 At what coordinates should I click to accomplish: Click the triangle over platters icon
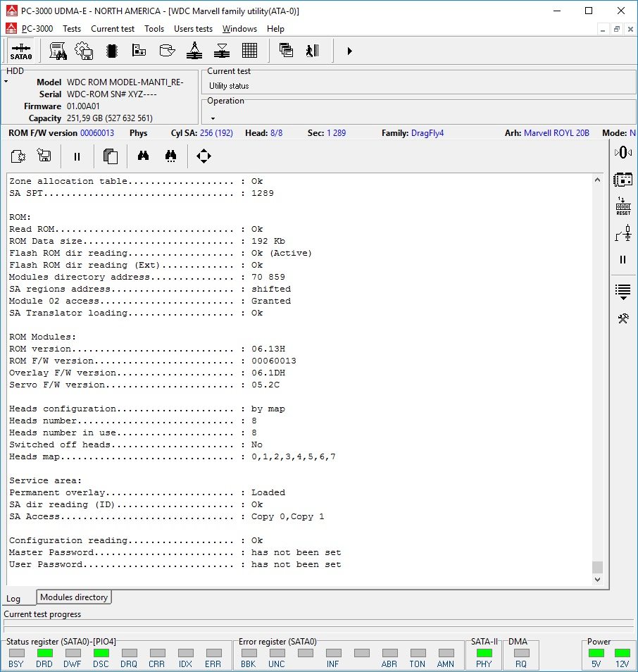click(x=222, y=51)
